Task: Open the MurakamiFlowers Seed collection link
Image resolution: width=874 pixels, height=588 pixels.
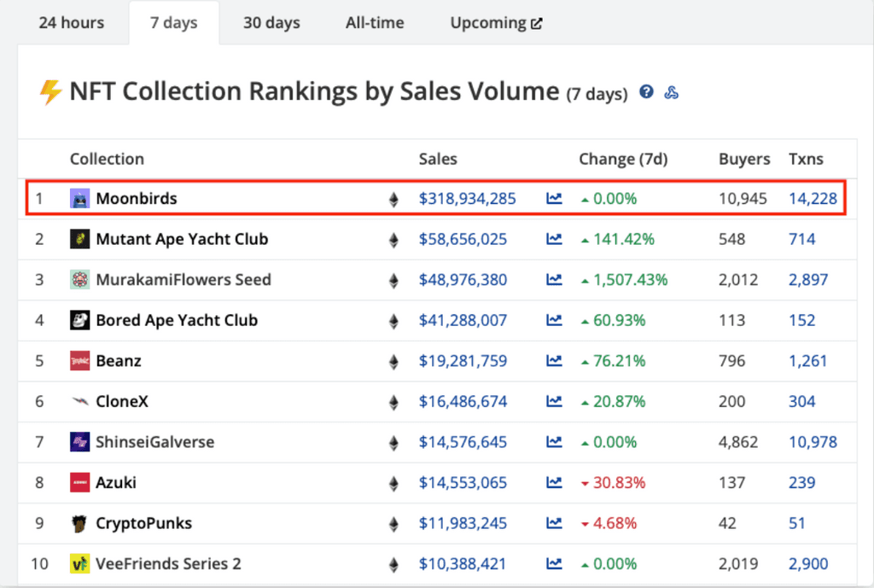Action: [184, 280]
